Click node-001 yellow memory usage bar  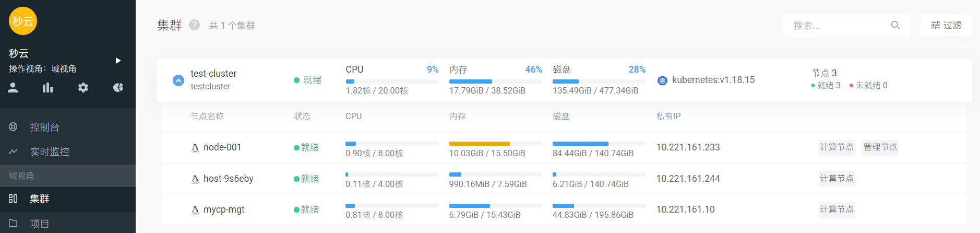pyautogui.click(x=479, y=144)
